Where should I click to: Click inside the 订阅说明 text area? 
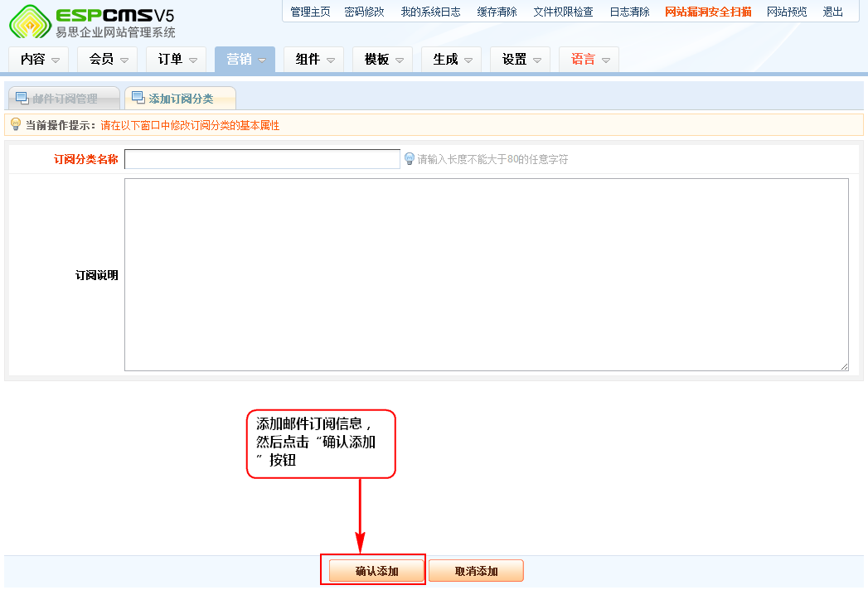pos(487,274)
